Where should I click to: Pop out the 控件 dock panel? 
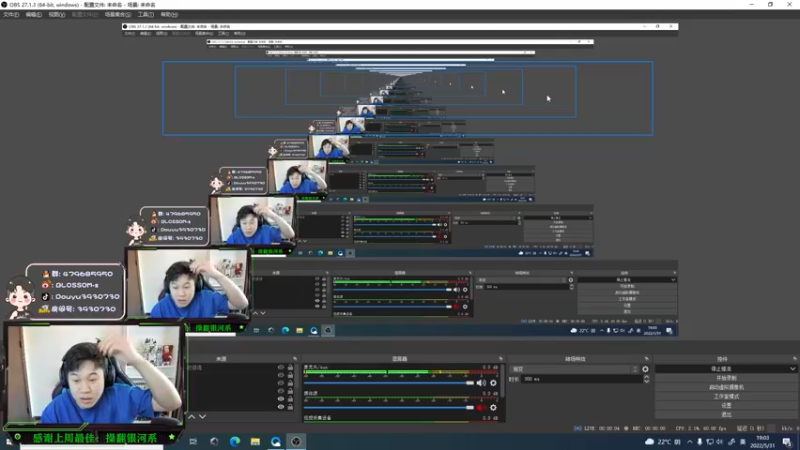coord(794,359)
